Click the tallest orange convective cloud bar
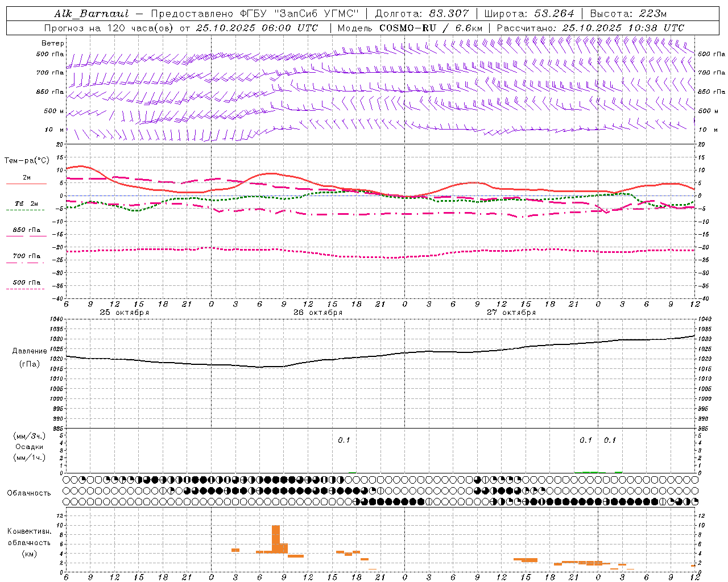 (276, 539)
